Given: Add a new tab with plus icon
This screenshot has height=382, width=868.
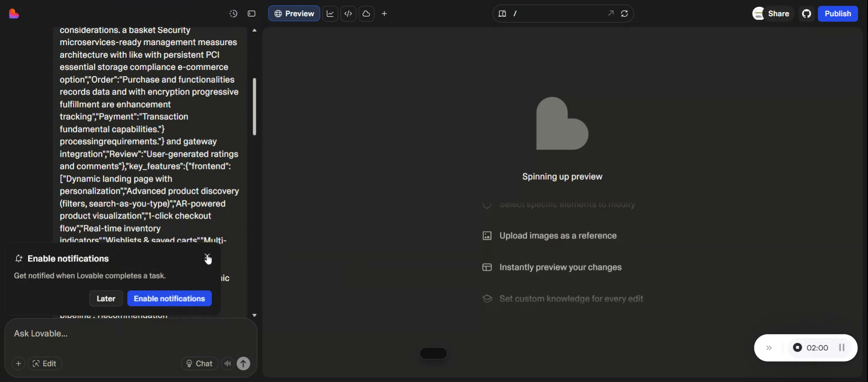Looking at the screenshot, I should coord(384,14).
